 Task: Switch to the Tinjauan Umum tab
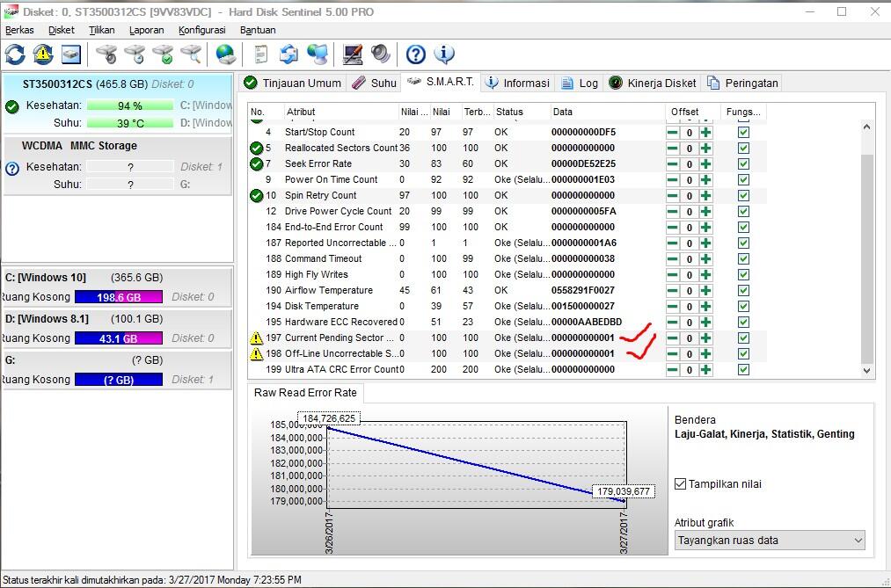[x=293, y=83]
